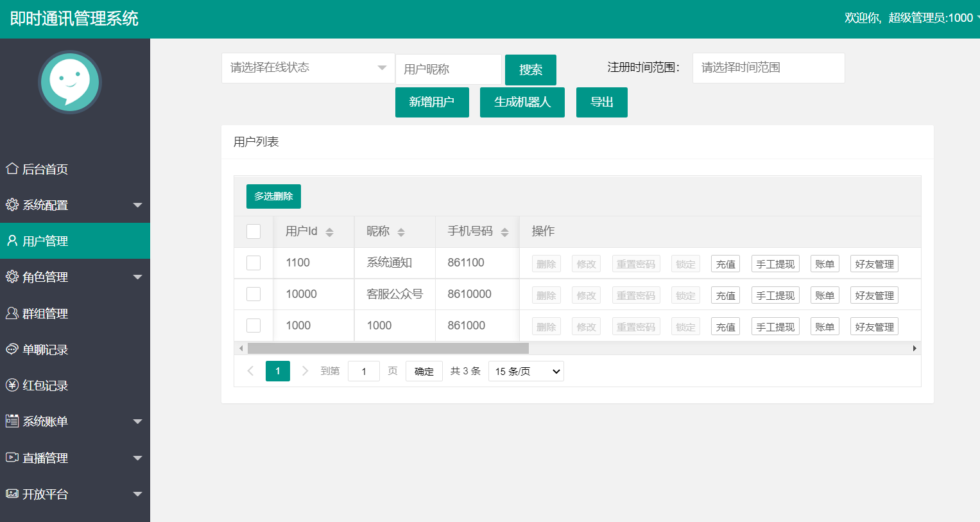Expand the 系统账单 submenu arrow
The height and width of the screenshot is (522, 980).
click(x=137, y=422)
